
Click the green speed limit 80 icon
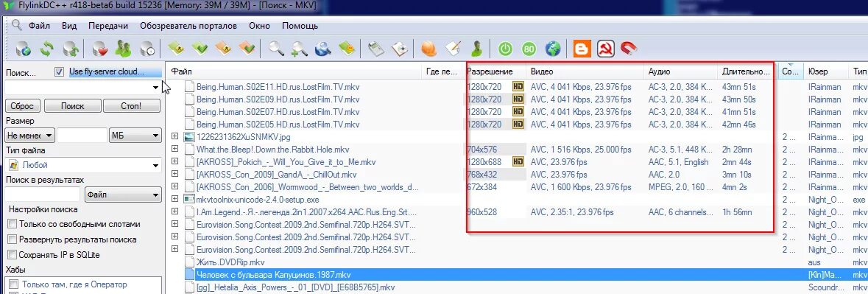tap(529, 49)
